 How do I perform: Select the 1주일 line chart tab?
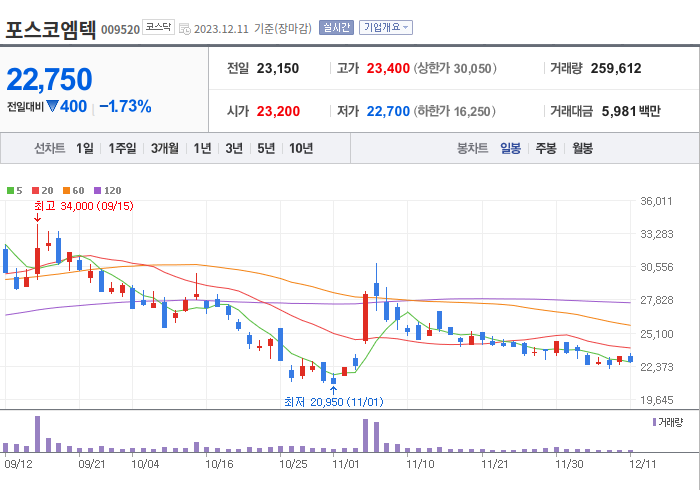(122, 148)
